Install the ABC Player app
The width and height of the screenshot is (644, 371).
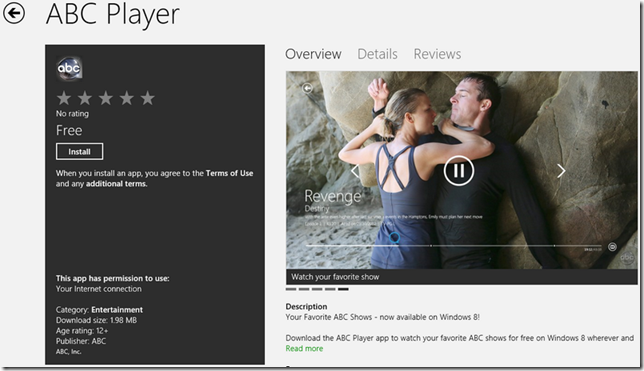(x=79, y=152)
